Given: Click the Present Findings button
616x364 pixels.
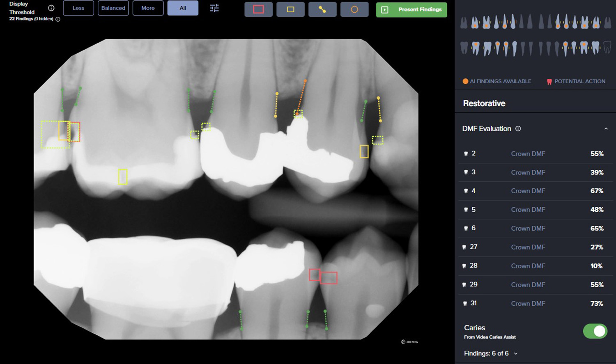Looking at the screenshot, I should pyautogui.click(x=411, y=9).
